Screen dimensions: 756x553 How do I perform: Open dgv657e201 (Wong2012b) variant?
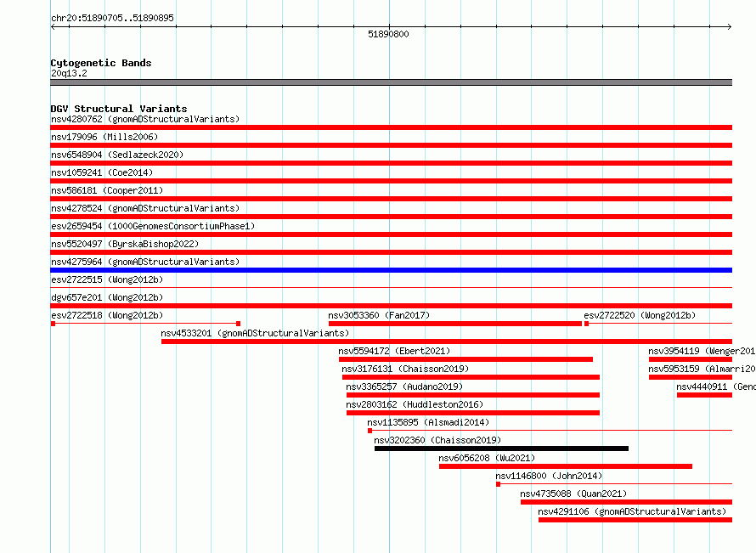tap(107, 297)
